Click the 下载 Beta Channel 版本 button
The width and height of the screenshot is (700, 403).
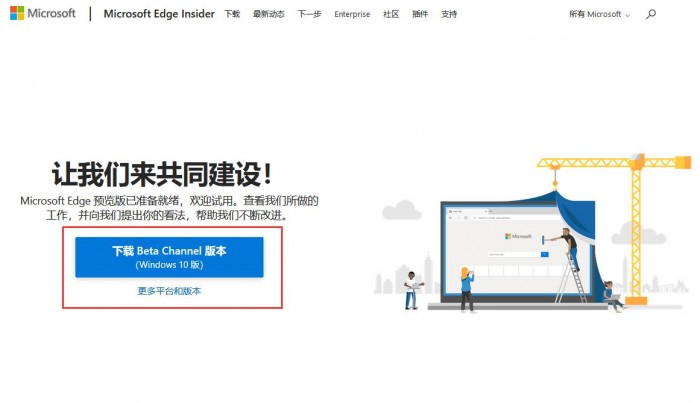169,257
